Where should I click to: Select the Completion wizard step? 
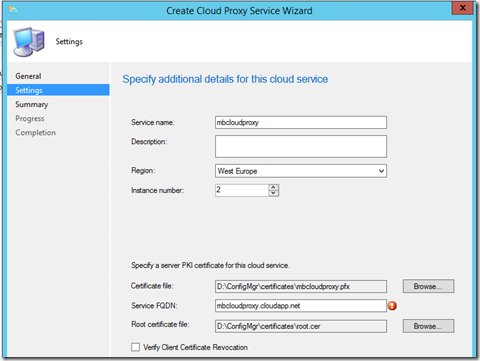[x=35, y=132]
